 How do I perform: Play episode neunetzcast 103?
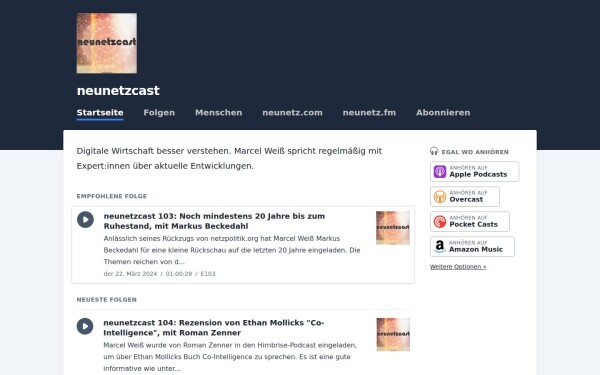[85, 220]
